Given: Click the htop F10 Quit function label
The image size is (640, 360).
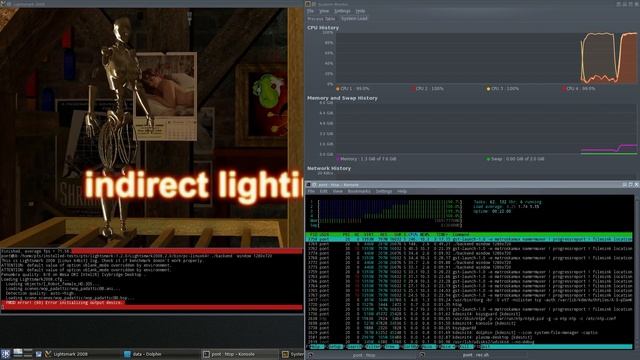Looking at the screenshot, I should tap(485, 347).
